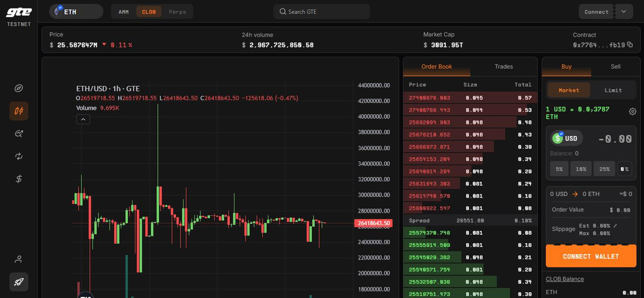Viewport: 644px width, 298px height.
Task: Collapse the chart legend with chevron button
Action: tap(83, 119)
